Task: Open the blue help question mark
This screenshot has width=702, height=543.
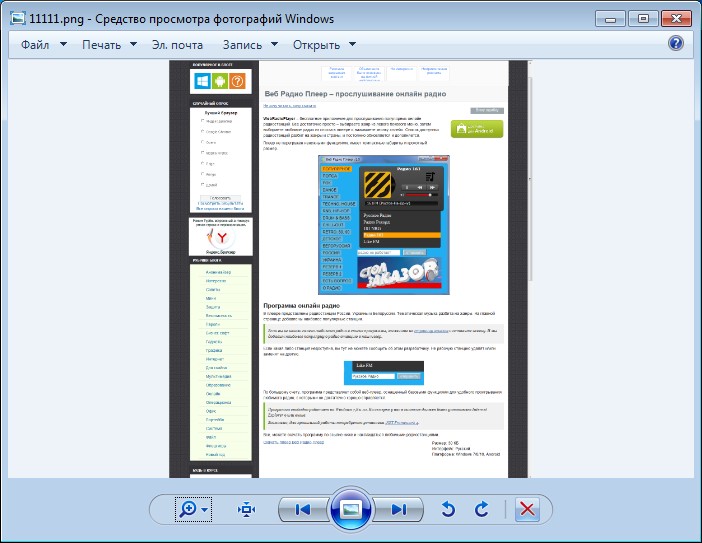Action: (x=676, y=43)
